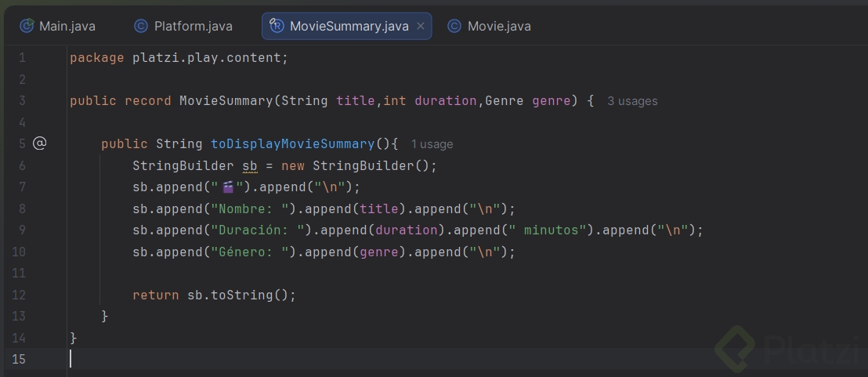Open the 1 usage hint for toDisplayMovieSummary
The width and height of the screenshot is (868, 377).
tap(432, 144)
